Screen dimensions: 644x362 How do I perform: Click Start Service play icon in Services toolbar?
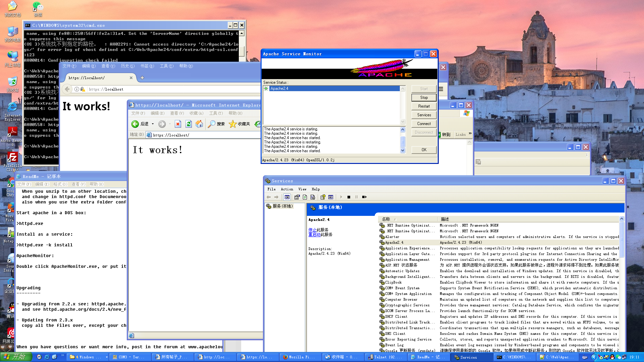pos(341,197)
